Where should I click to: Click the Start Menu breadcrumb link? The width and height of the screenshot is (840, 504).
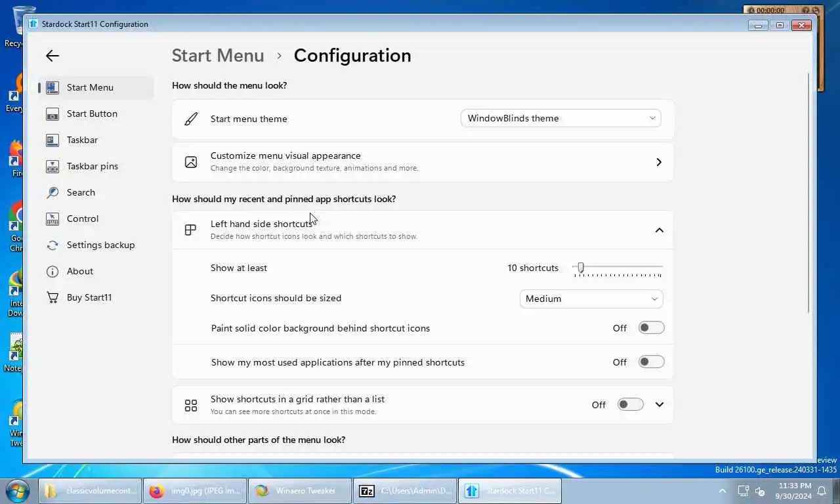pos(218,56)
